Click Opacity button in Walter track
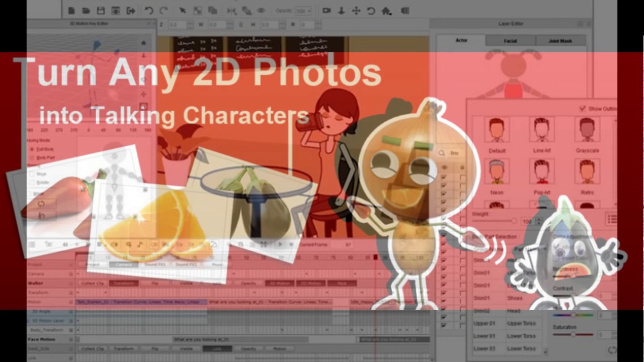Screen dimensions: 644x362 tap(249, 283)
